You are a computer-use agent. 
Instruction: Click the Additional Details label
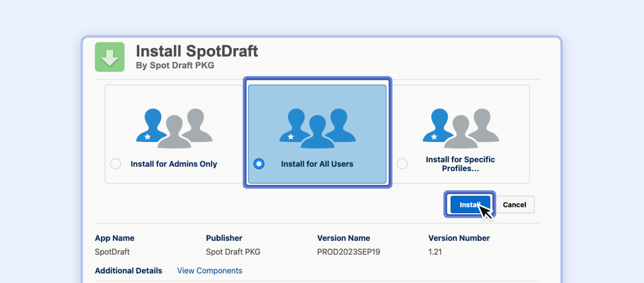click(x=129, y=271)
